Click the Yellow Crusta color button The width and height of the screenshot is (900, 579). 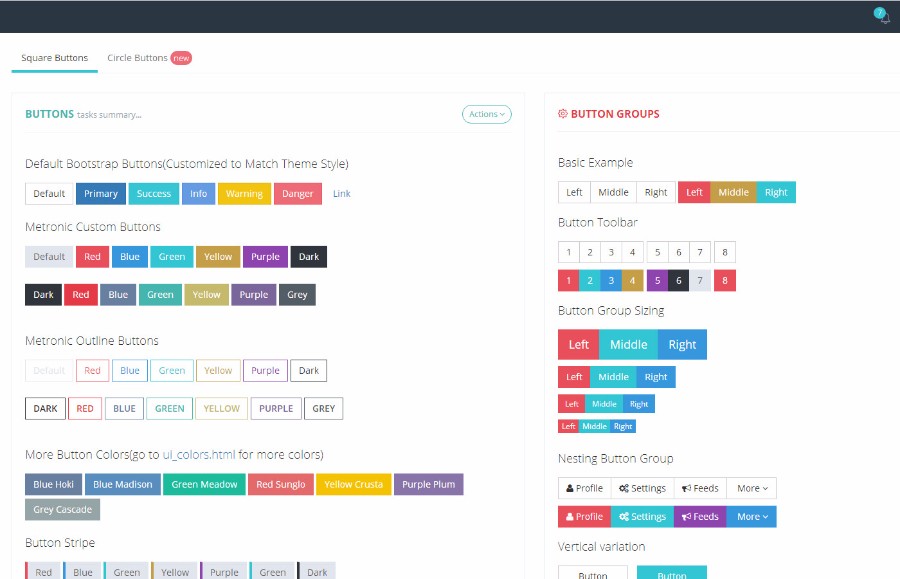click(353, 484)
